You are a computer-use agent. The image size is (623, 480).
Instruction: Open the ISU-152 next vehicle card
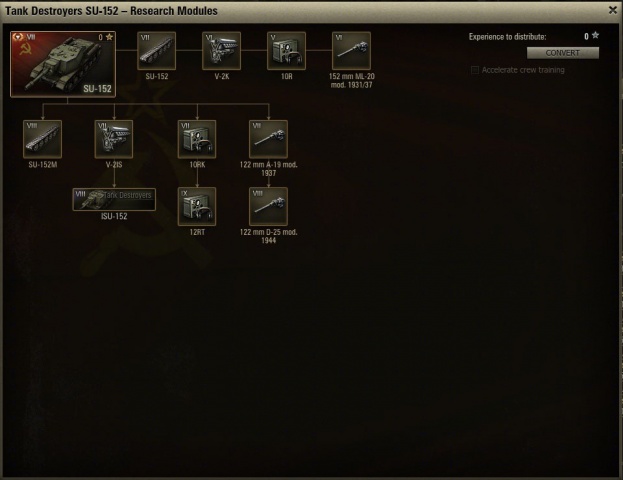(114, 199)
